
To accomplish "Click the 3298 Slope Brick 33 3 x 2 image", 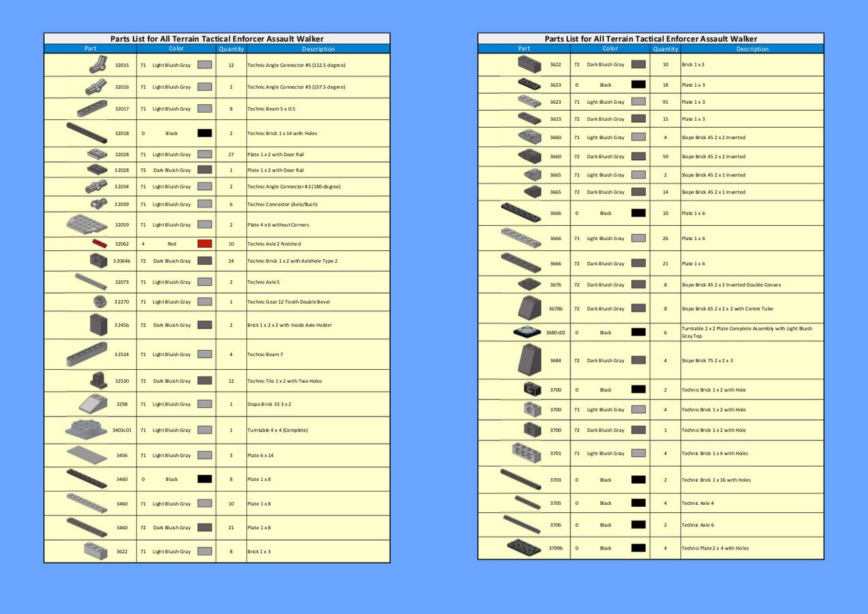I will click(92, 404).
